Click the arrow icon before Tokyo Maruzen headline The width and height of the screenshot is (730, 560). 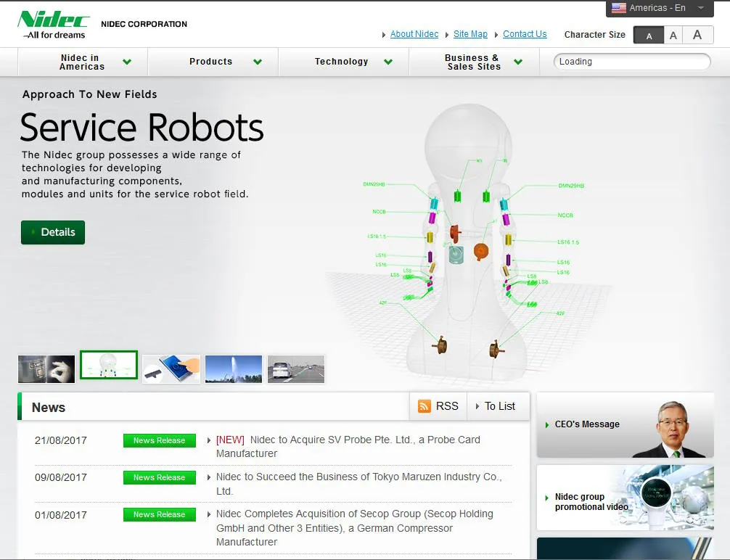coord(208,477)
